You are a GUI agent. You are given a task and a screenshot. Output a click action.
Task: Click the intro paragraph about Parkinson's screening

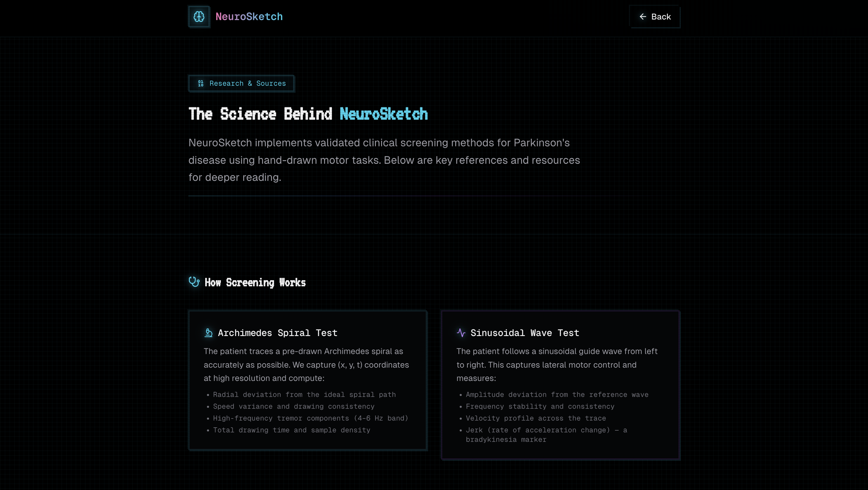point(384,160)
